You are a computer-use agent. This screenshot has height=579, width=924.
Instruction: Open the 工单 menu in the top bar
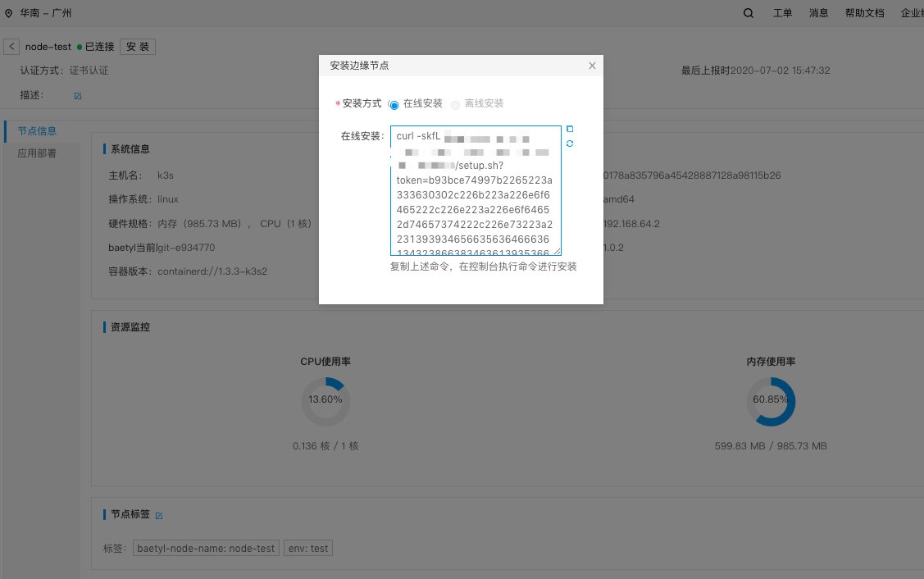point(782,13)
